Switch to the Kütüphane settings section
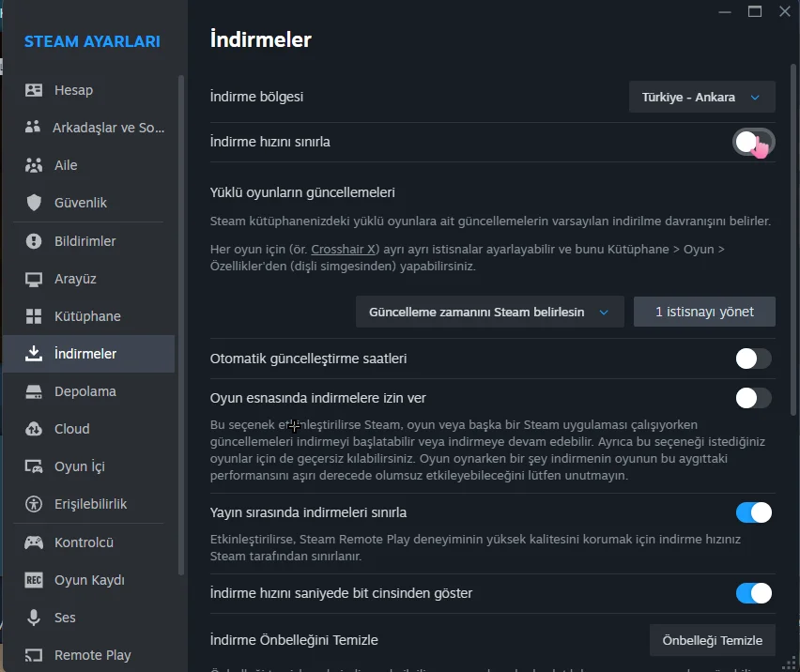 pos(89,316)
